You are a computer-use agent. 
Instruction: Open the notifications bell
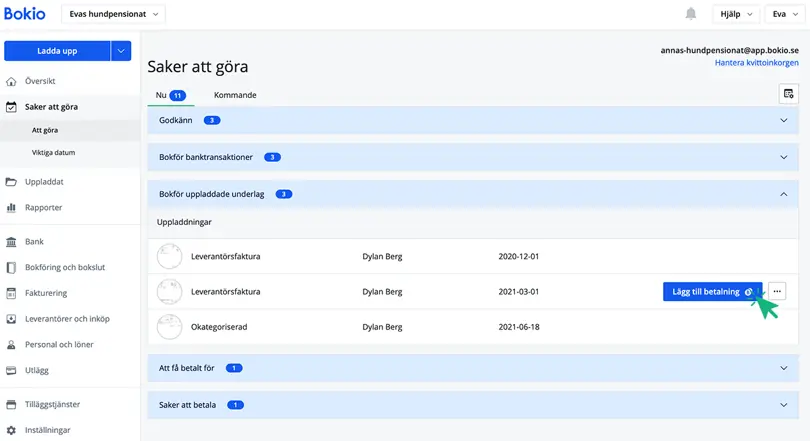(x=691, y=14)
